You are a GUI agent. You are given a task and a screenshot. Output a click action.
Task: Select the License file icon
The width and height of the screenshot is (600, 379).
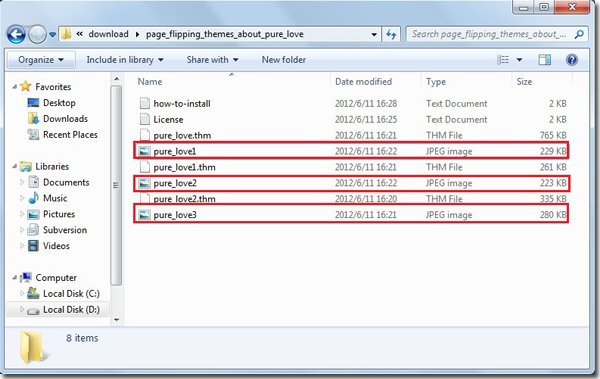click(145, 119)
